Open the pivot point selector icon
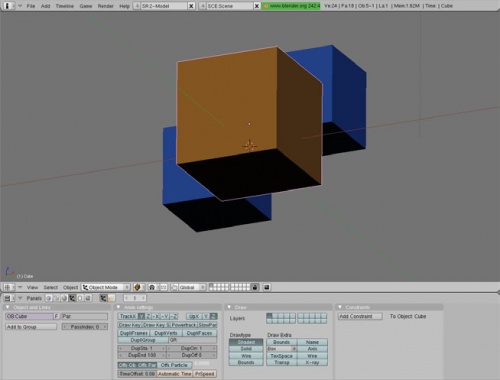The width and height of the screenshot is (500, 380). click(x=152, y=287)
